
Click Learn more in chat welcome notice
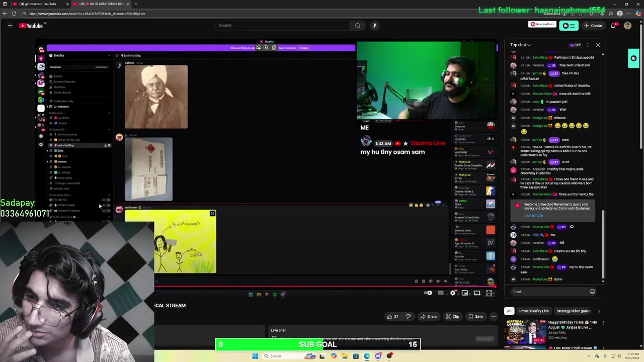[x=533, y=216]
